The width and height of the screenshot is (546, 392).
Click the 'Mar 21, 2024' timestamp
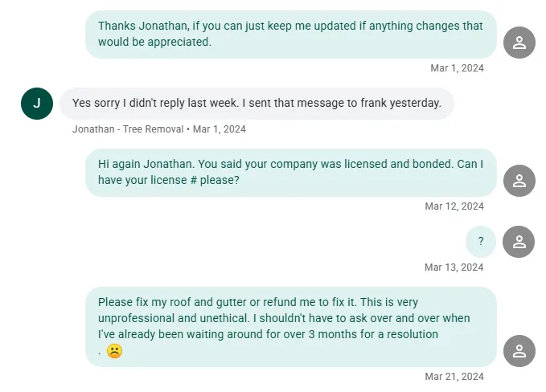454,377
